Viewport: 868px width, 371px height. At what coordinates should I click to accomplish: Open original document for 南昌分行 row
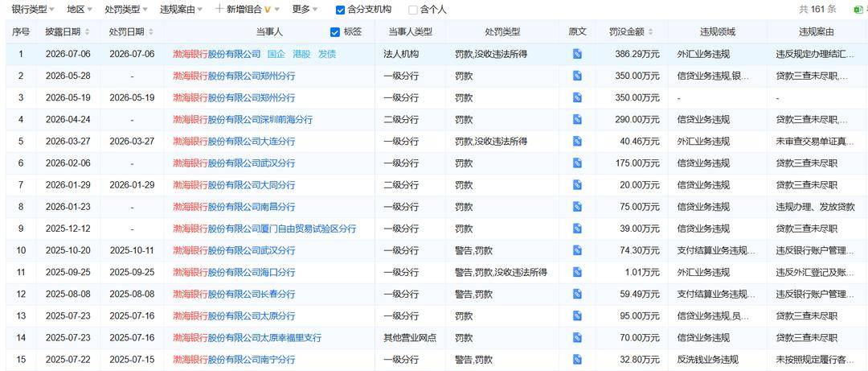click(x=577, y=207)
